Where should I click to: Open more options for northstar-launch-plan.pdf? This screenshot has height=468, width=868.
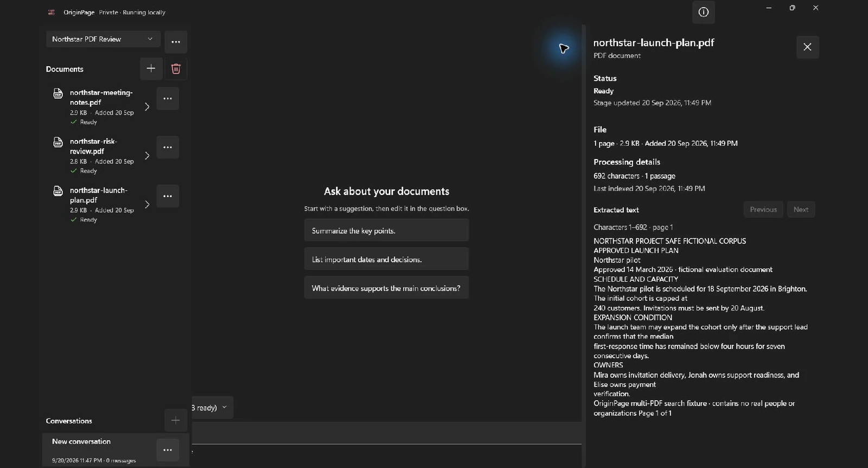coord(168,196)
